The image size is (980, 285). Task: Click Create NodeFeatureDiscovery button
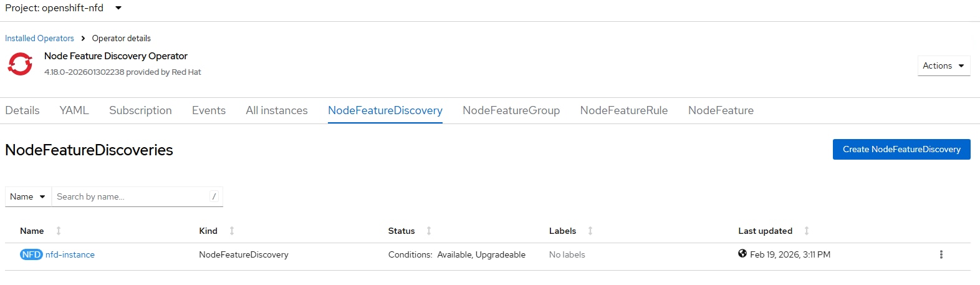pos(901,149)
